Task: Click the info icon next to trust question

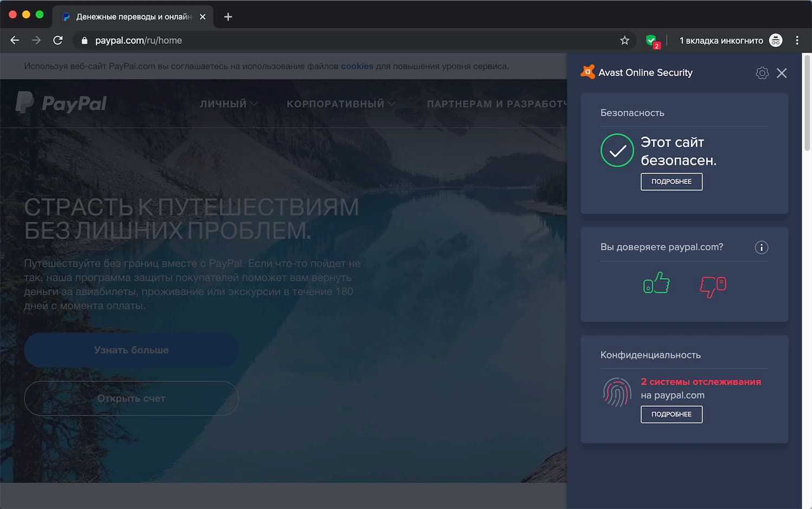Action: coord(762,247)
